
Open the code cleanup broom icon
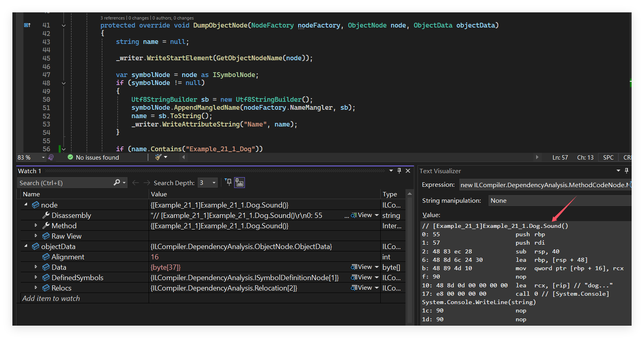(x=159, y=157)
